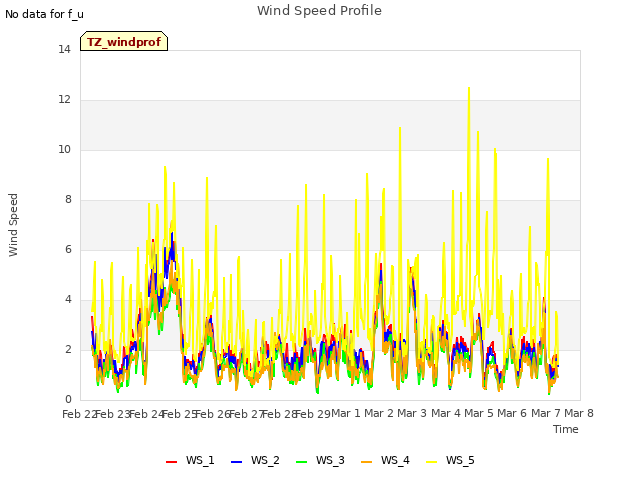640x480 pixels.
Task: Click the Time x-axis title
Action: (565, 429)
